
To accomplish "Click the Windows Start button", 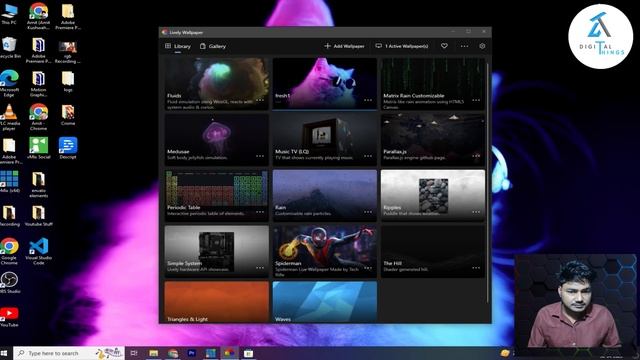I will [4, 353].
